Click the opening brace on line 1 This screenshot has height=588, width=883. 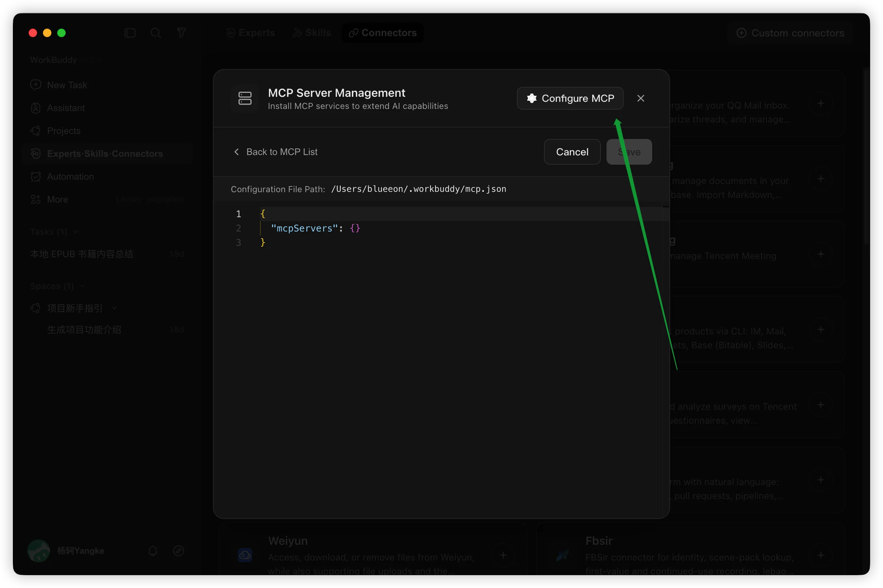click(263, 214)
